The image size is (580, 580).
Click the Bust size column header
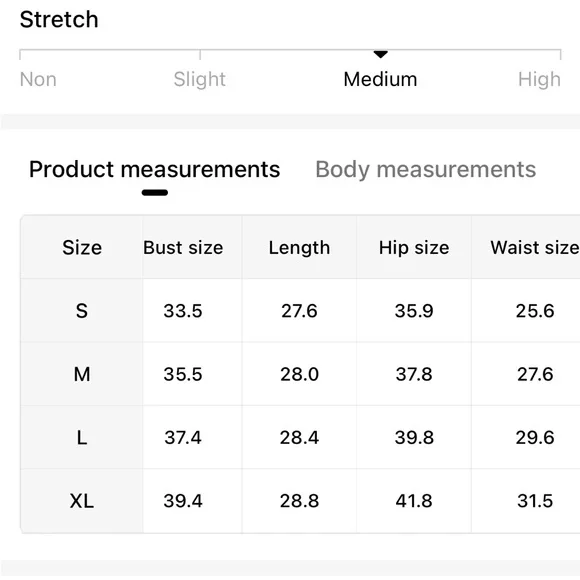point(183,247)
